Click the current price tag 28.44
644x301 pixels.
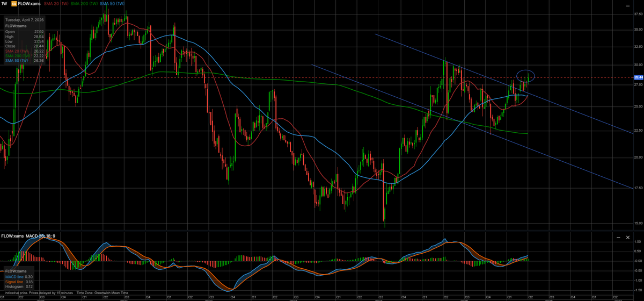pos(639,77)
